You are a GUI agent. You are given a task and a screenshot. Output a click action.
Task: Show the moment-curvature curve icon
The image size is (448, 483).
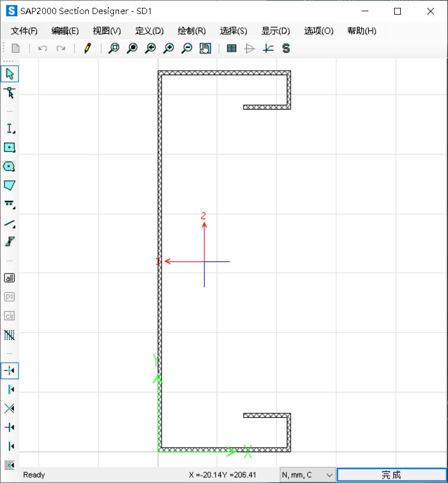coord(268,48)
